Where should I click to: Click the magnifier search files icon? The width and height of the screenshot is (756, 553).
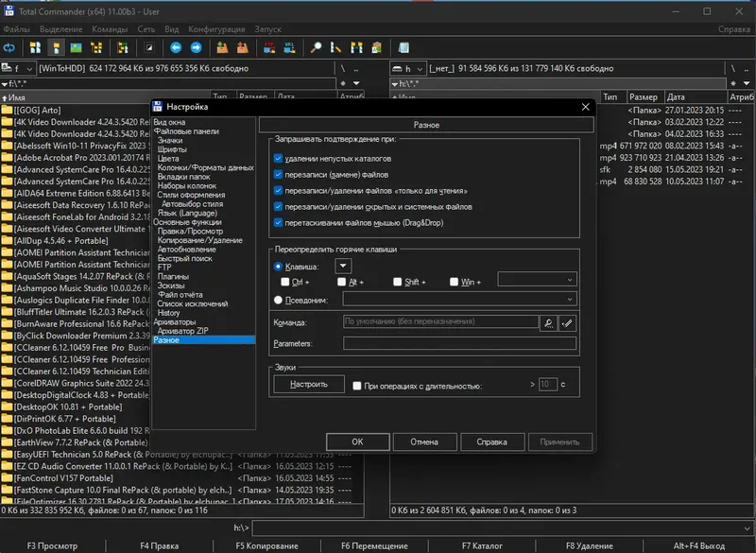[317, 46]
